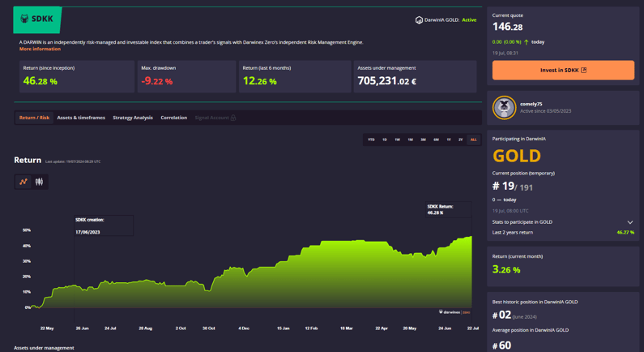Select the YTD time range

371,140
